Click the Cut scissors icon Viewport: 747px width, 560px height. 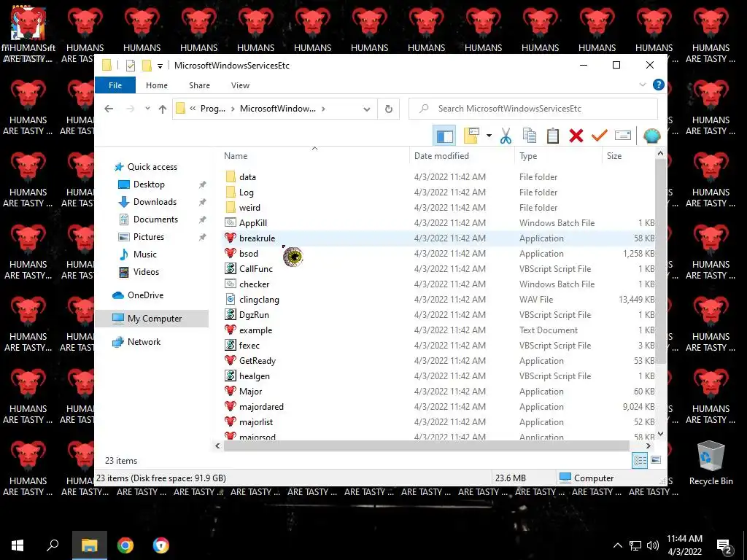506,136
